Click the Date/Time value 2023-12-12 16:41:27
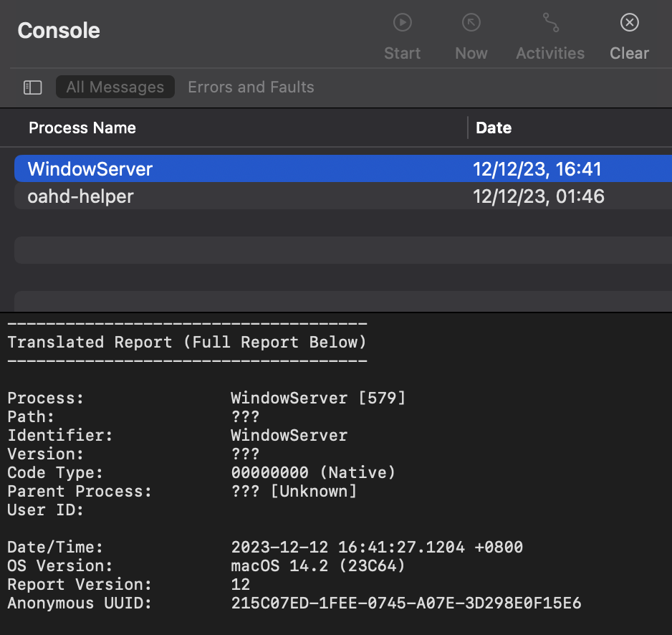672x635 pixels. tap(377, 547)
